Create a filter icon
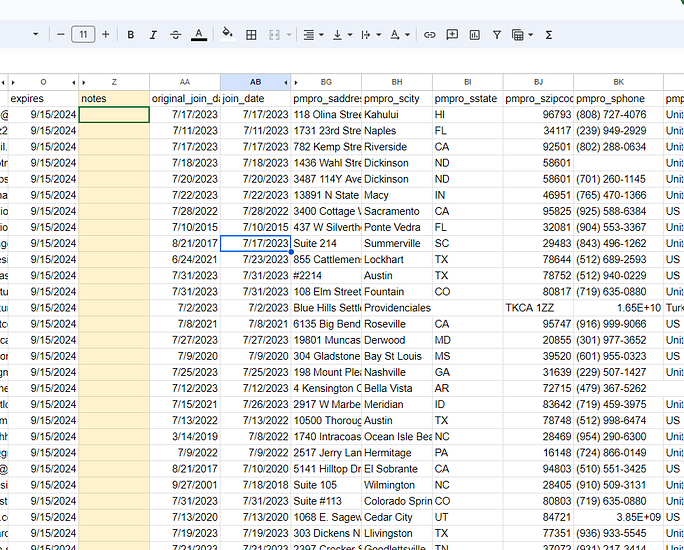 pyautogui.click(x=497, y=35)
